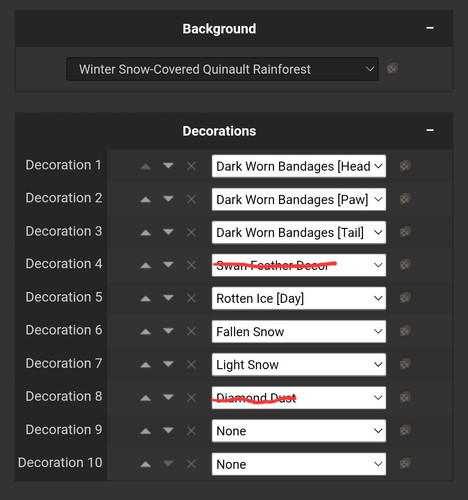Randomize background using the dice icon

tap(392, 69)
